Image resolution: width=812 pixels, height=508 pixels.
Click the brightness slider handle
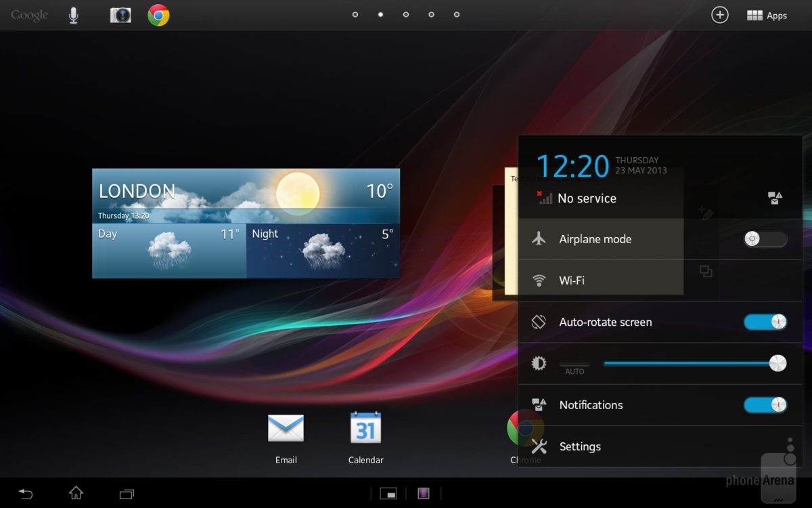tap(778, 364)
